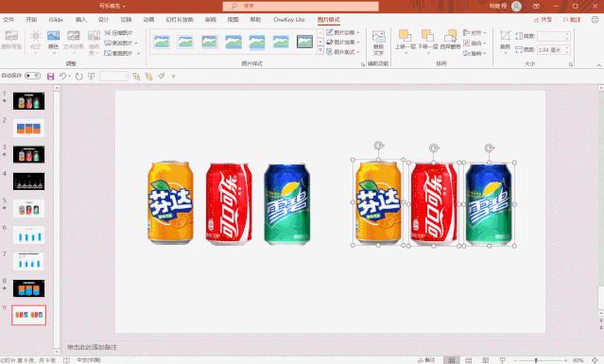Image resolution: width=604 pixels, height=364 pixels.
Task: Toggle the AutoSave (自动保存) switch
Action: pos(32,76)
